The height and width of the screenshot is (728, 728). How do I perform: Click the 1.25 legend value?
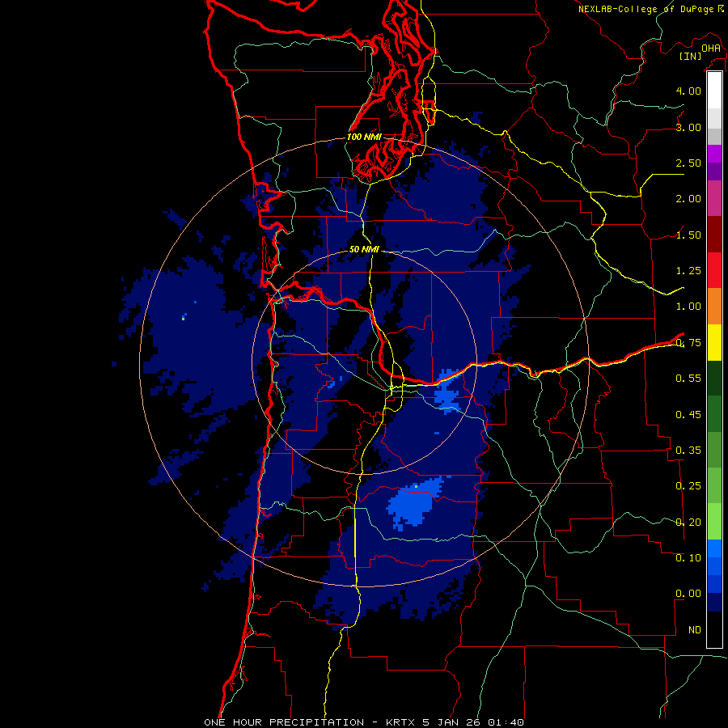point(688,271)
